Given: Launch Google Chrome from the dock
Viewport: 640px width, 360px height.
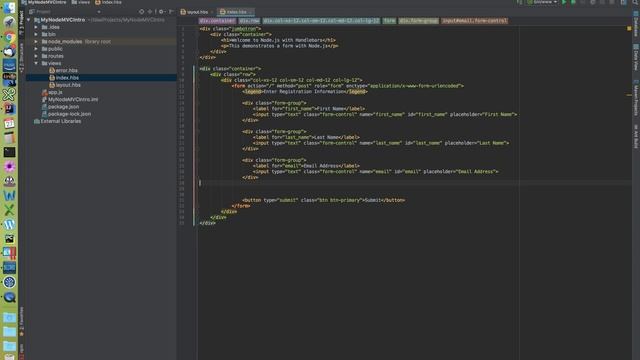Looking at the screenshot, I should point(9,37).
